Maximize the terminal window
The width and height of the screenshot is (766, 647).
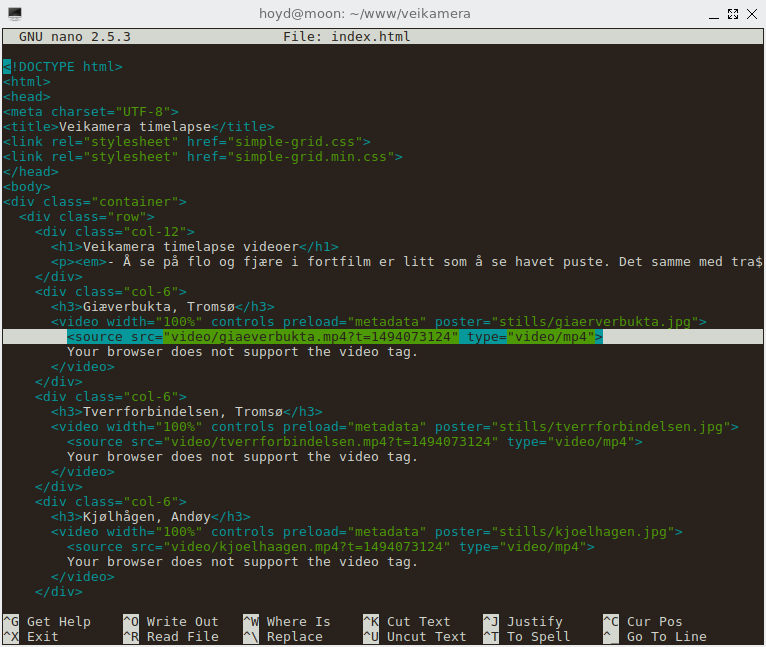point(731,13)
